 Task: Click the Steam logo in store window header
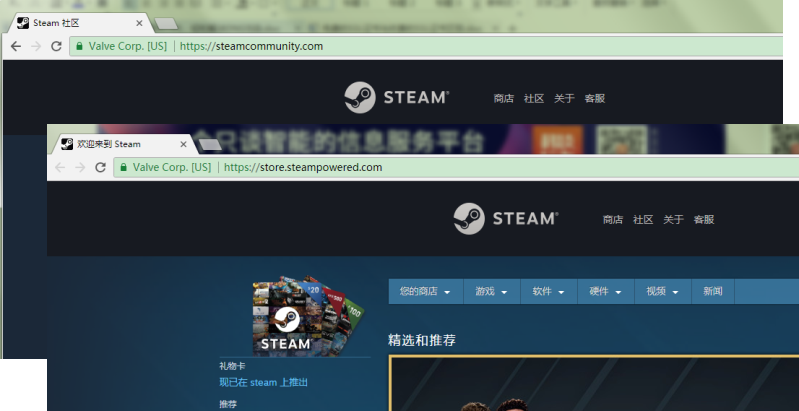pos(506,218)
